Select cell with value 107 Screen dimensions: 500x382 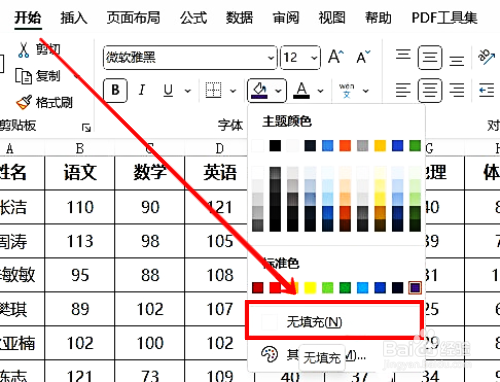[216, 309]
